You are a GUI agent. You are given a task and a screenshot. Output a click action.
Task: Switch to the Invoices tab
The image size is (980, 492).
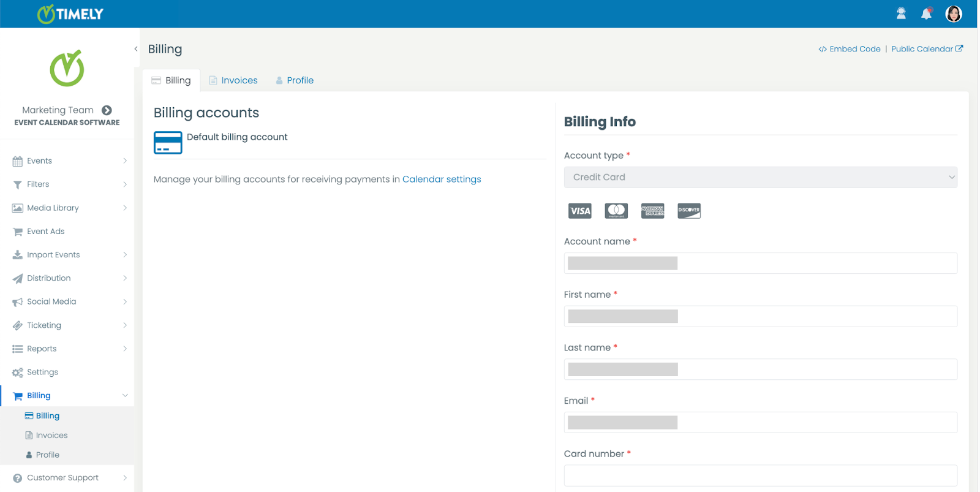[x=233, y=80]
